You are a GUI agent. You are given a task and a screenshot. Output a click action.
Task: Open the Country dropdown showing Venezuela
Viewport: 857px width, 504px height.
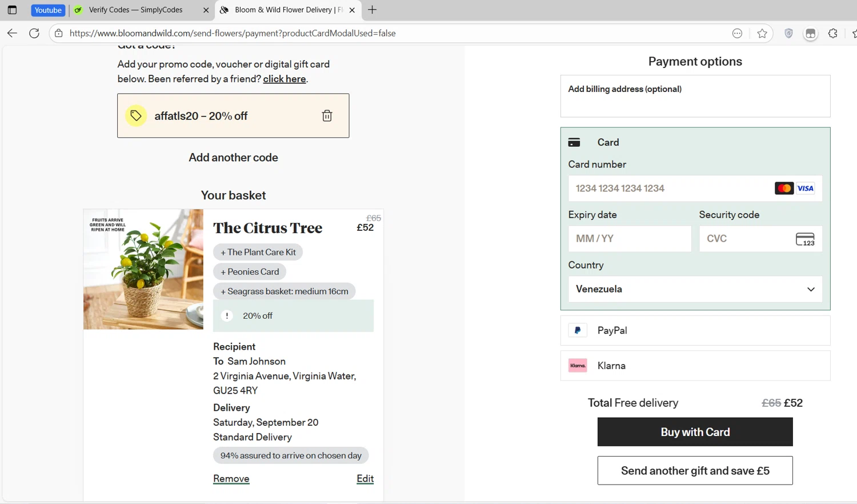(695, 289)
